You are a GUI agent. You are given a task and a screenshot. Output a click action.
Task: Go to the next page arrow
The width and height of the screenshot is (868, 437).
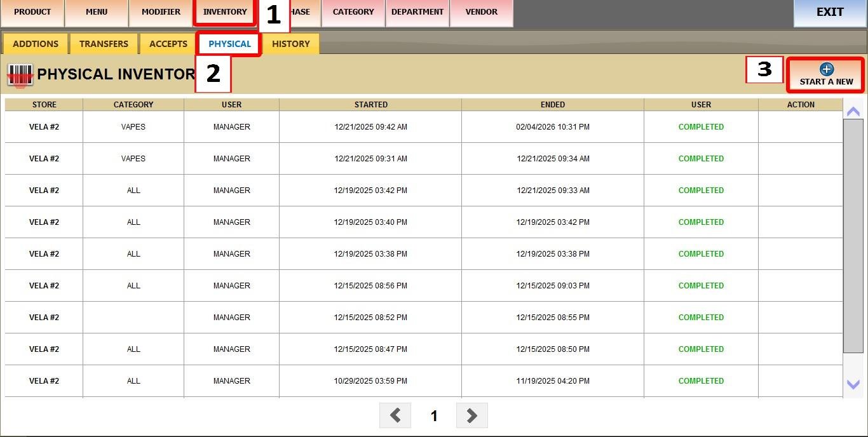click(471, 415)
